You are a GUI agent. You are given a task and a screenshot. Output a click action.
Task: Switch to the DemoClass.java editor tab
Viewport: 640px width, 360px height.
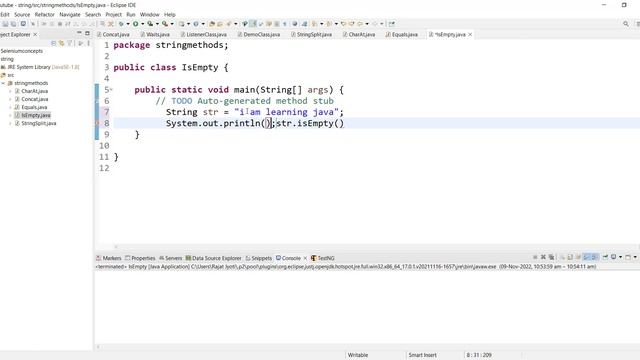coord(259,35)
